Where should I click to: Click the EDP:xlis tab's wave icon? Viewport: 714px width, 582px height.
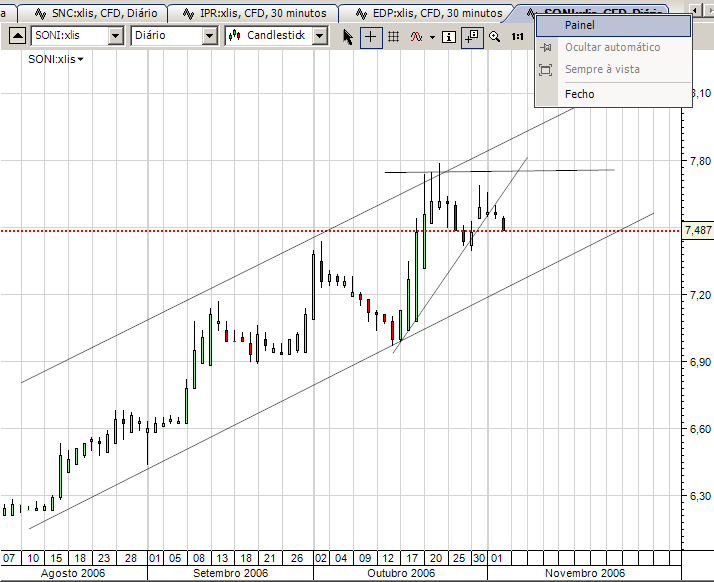pyautogui.click(x=361, y=14)
